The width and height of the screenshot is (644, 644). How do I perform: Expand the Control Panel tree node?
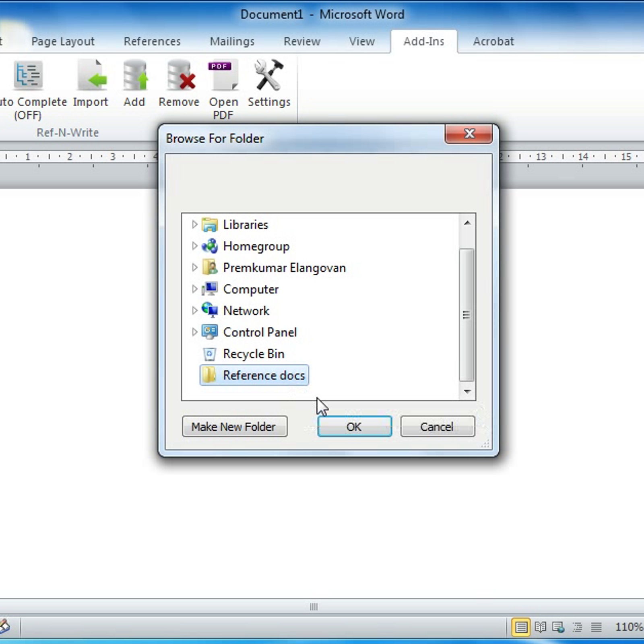[x=194, y=332]
